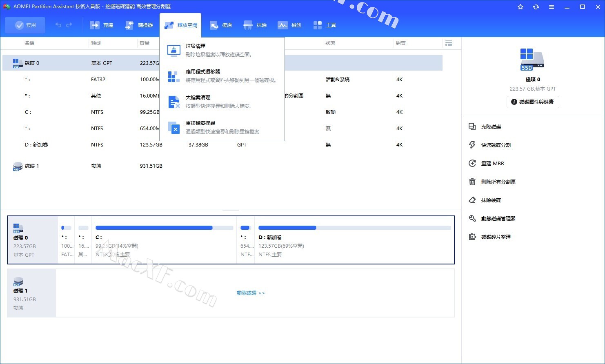The height and width of the screenshot is (364, 605).
Task: Click the 套用 apply button
Action: click(x=25, y=25)
